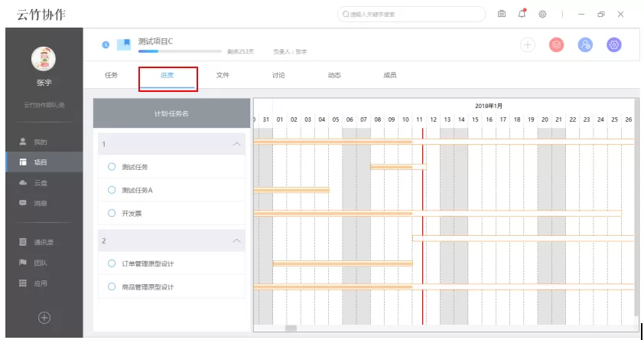644x340 pixels.
Task: Click the 测试任务 Gantt bar
Action: [x=398, y=166]
